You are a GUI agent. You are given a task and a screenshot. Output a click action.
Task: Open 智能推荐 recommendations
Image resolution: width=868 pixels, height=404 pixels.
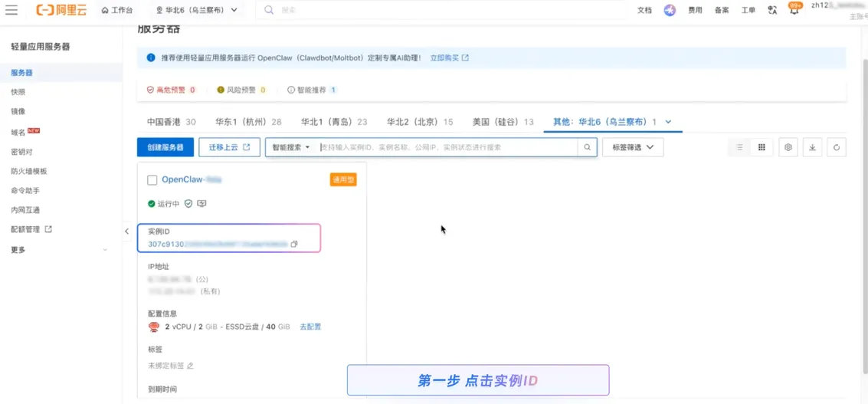(x=312, y=90)
